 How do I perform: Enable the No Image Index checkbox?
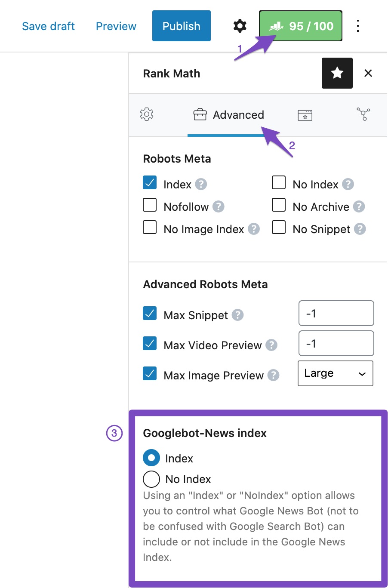click(x=150, y=227)
